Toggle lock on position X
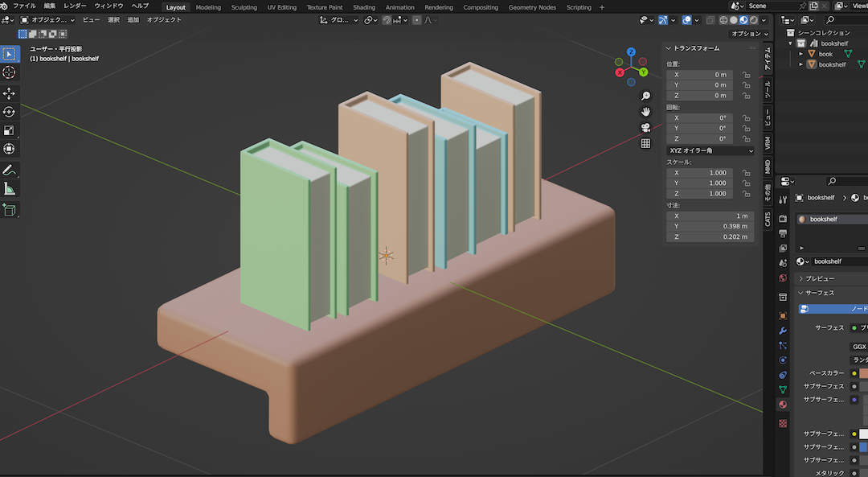 [x=746, y=75]
